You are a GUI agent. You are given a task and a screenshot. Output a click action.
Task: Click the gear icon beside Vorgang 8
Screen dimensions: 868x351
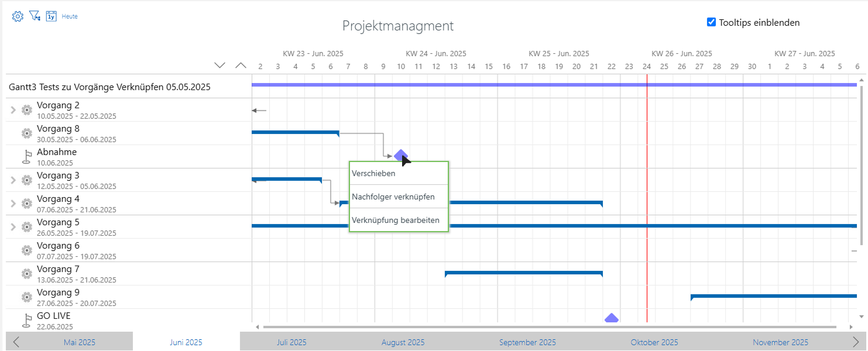point(26,133)
